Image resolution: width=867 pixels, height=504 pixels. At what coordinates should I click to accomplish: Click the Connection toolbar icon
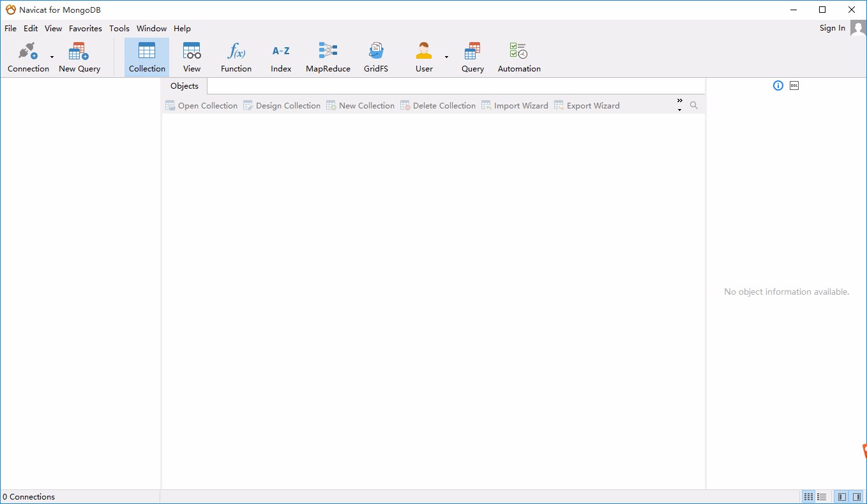(28, 57)
